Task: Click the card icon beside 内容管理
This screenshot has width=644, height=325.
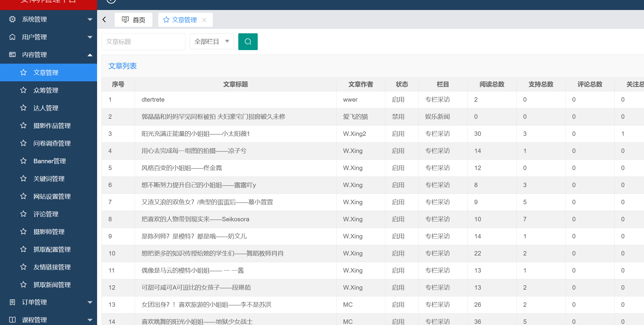Action: coord(12,55)
